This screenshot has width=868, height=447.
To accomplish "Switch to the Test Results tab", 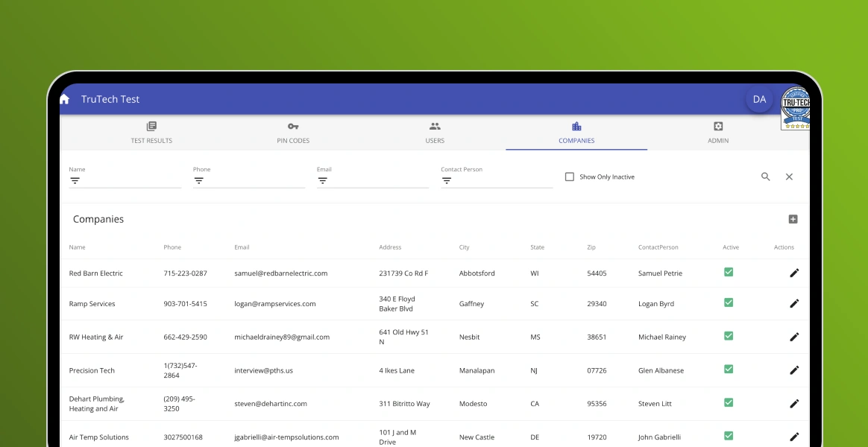I will coord(151,133).
